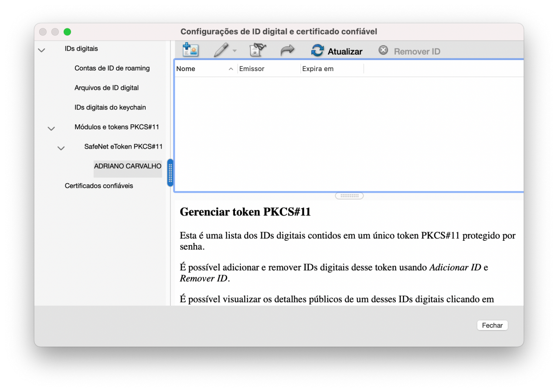
Task: Select IDs digitais in the tree
Action: click(82, 48)
